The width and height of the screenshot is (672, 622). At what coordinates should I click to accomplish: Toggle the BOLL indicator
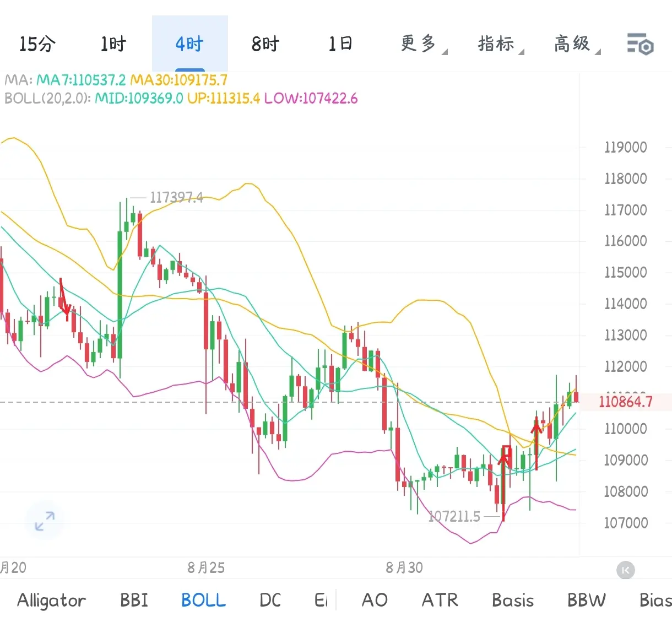pyautogui.click(x=204, y=600)
